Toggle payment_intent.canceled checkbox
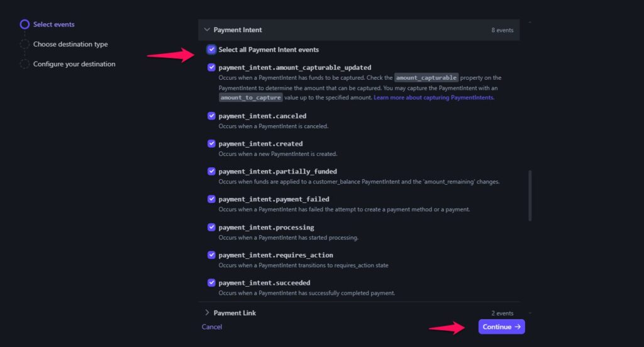 click(x=211, y=116)
